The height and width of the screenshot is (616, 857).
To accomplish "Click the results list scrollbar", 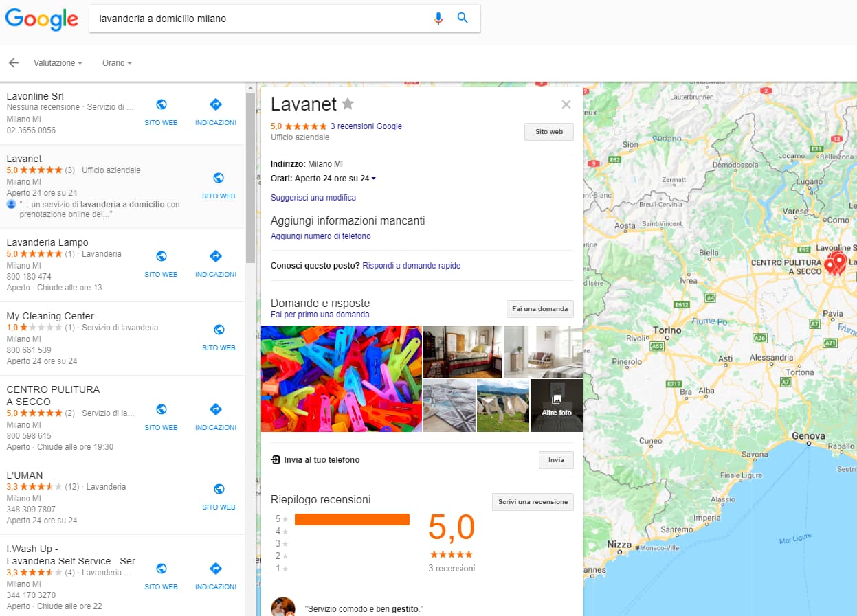I will tap(251, 179).
